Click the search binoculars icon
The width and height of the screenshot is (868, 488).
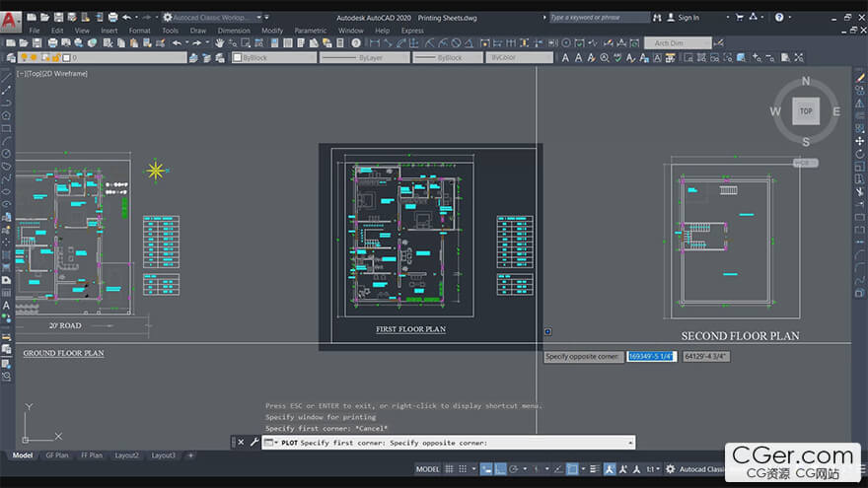(x=657, y=18)
